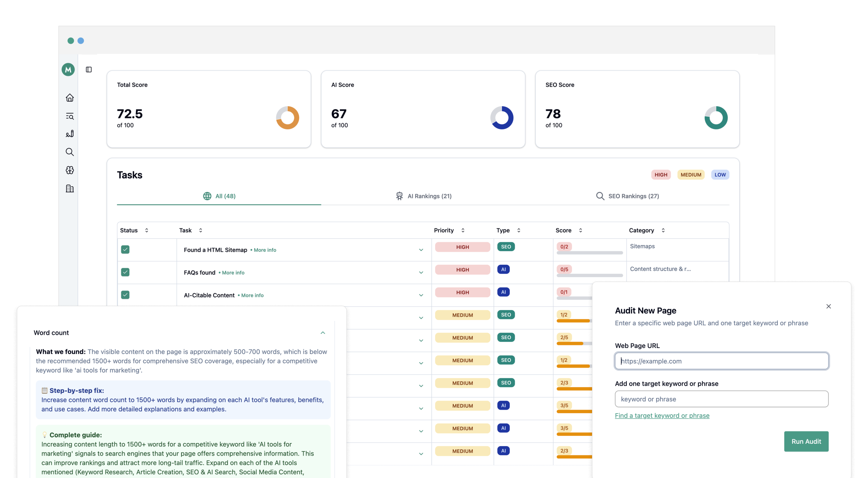868x478 pixels.
Task: Open the brain AI sidebar icon
Action: (x=70, y=170)
